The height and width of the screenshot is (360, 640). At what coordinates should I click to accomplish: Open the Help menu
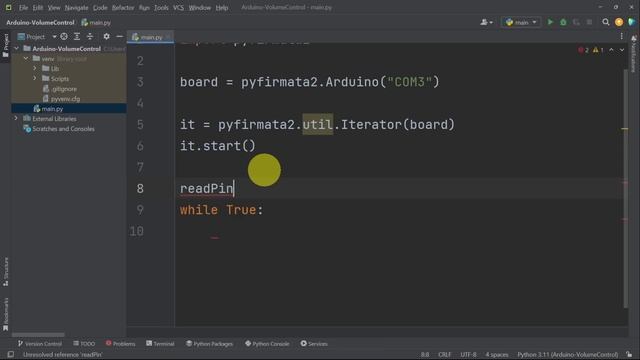point(222,7)
